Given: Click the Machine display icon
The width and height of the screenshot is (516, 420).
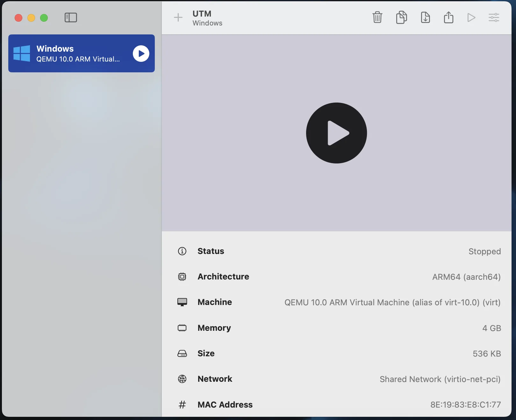Looking at the screenshot, I should coord(182,302).
